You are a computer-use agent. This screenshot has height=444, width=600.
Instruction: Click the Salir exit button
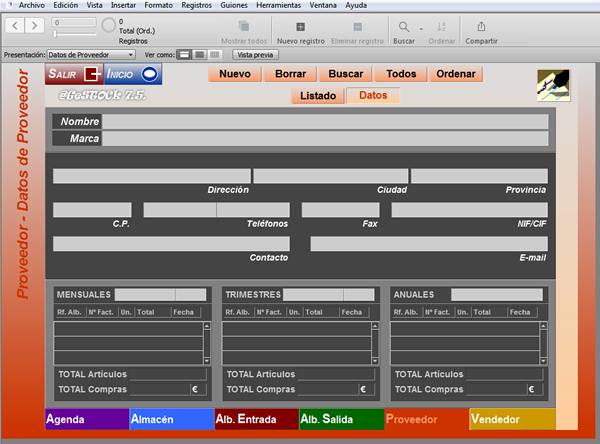click(74, 74)
